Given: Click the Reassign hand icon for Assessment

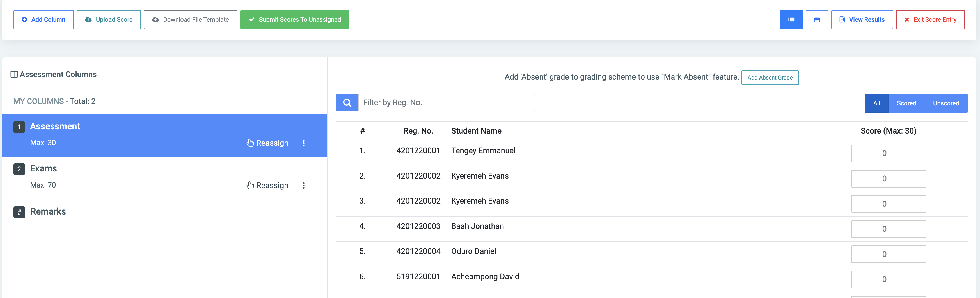Looking at the screenshot, I should tap(250, 143).
